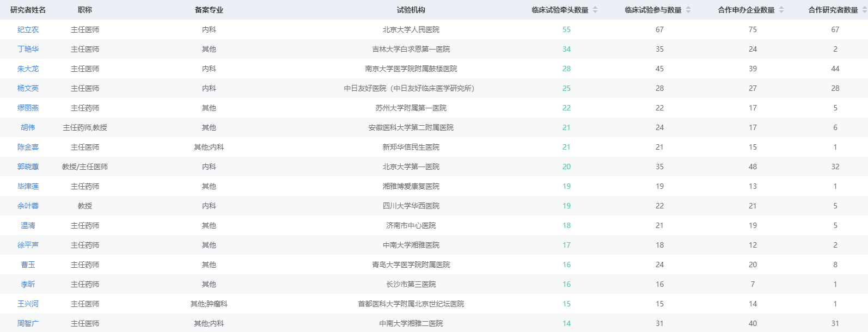Click the 临床试验牵头数量 column header

click(x=560, y=10)
